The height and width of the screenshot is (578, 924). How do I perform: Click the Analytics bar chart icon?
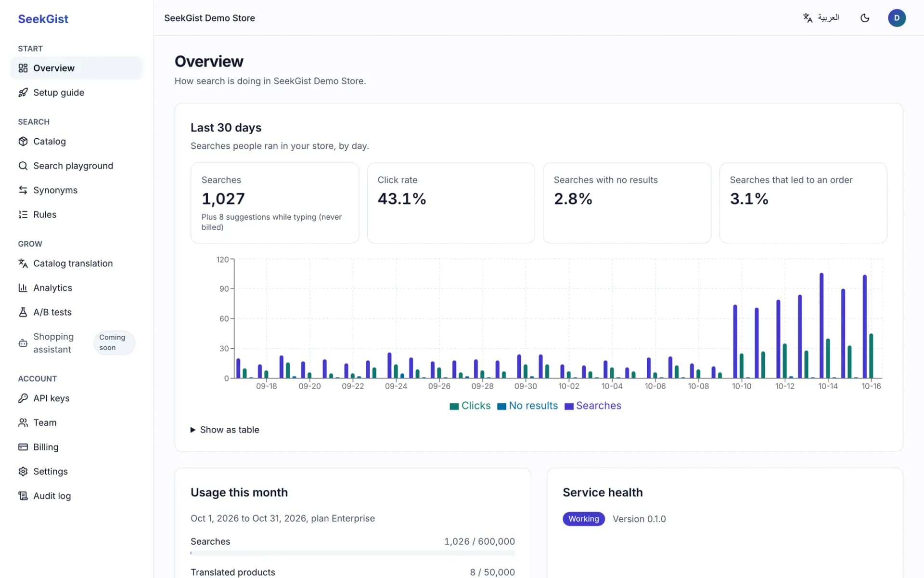pyautogui.click(x=23, y=288)
